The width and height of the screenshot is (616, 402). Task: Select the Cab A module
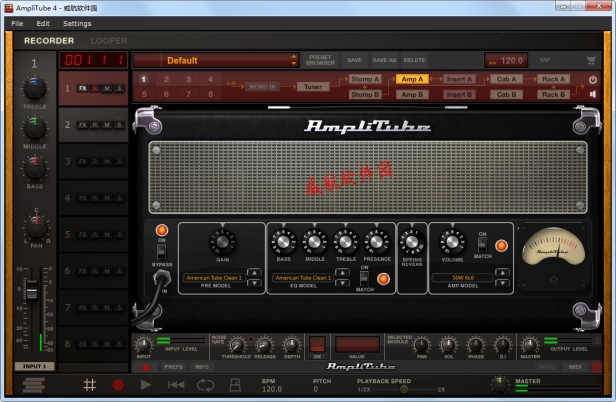506,79
